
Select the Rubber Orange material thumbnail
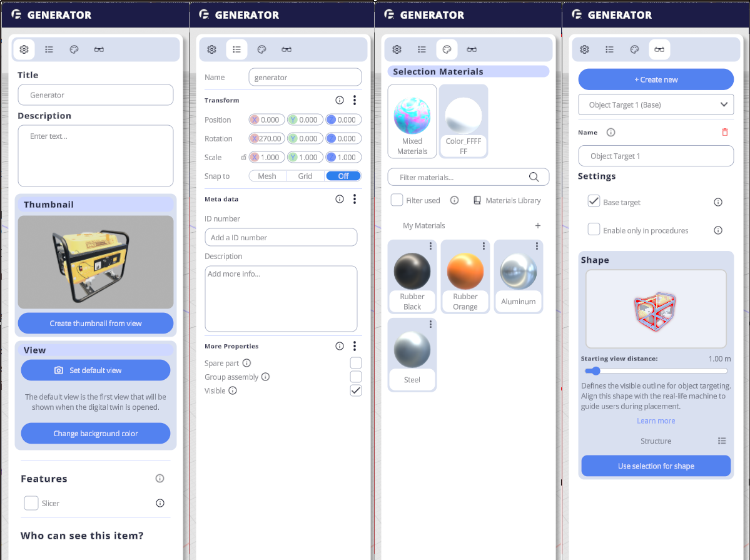[465, 272]
